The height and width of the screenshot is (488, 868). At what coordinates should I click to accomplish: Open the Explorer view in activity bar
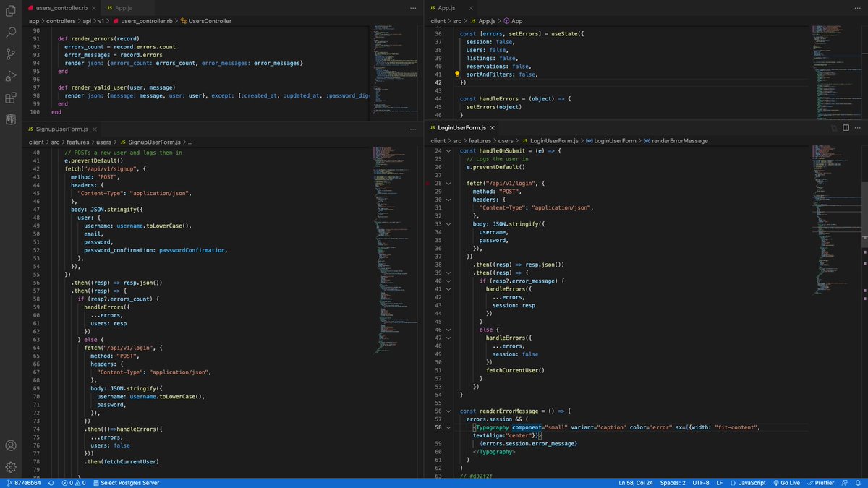11,11
